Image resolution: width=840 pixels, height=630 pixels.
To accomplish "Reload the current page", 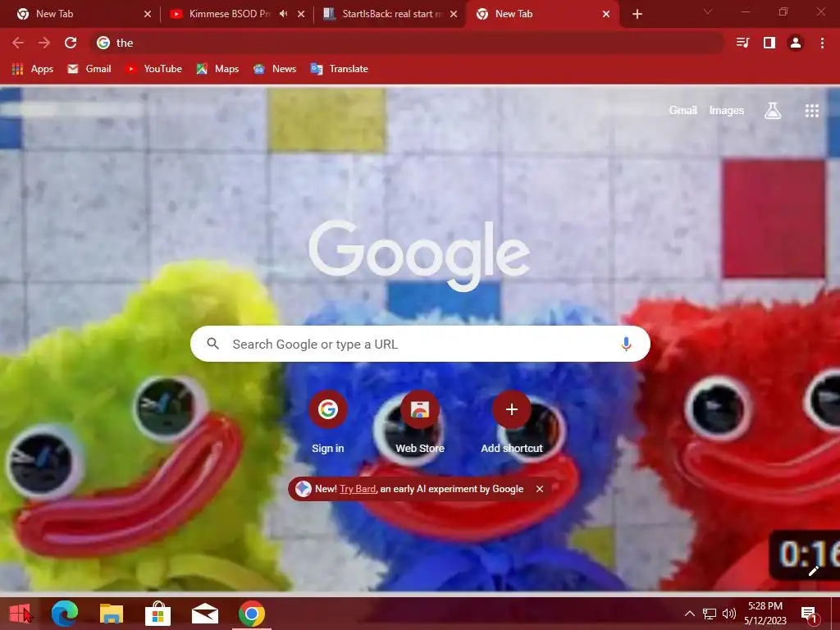I will pyautogui.click(x=71, y=43).
